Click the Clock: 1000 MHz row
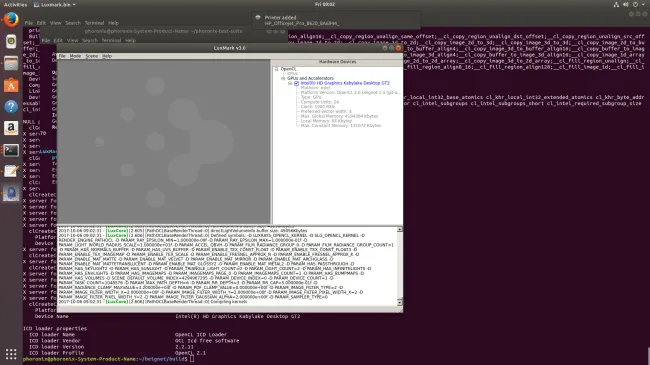 tap(318, 107)
